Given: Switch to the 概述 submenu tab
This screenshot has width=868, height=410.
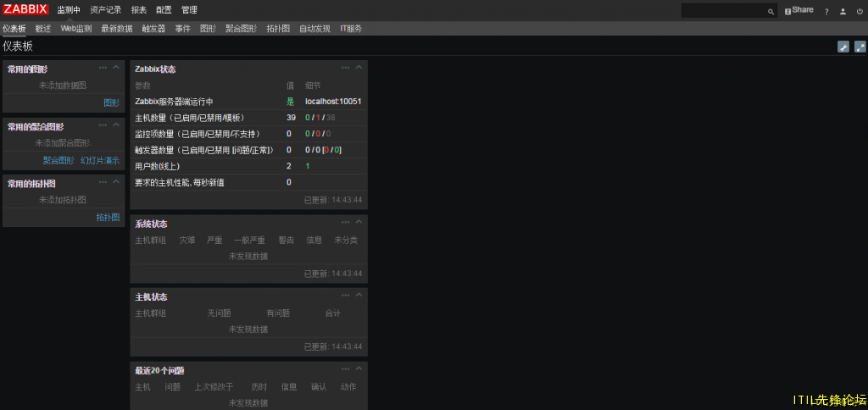Looking at the screenshot, I should pyautogui.click(x=43, y=29).
